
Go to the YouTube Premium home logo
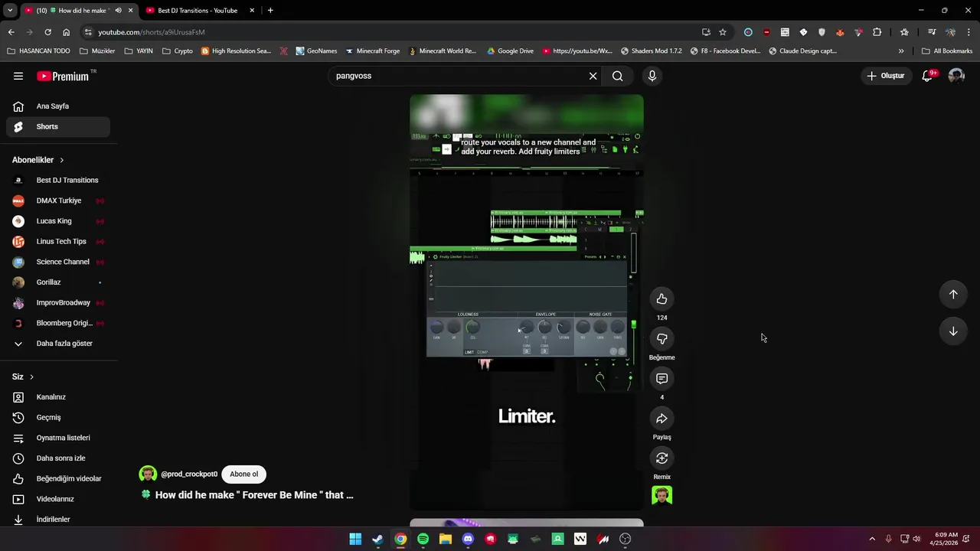[x=63, y=76]
